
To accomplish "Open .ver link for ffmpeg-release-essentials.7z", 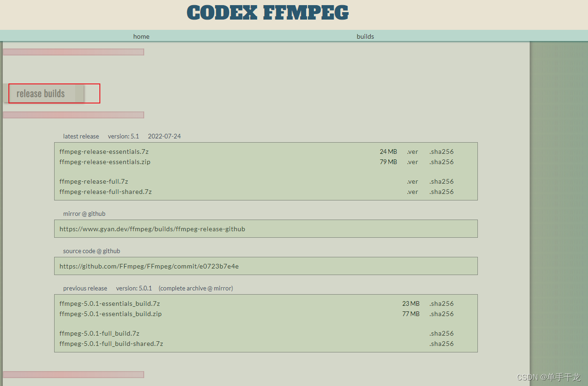I will [413, 152].
